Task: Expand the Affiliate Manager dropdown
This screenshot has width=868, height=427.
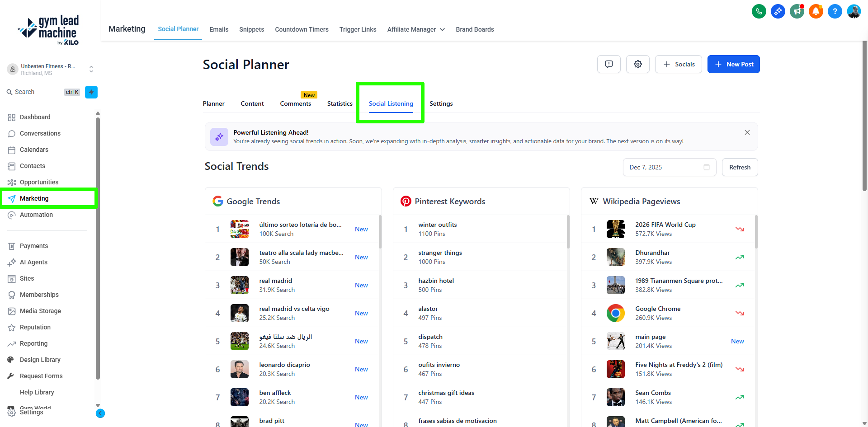Action: (416, 29)
